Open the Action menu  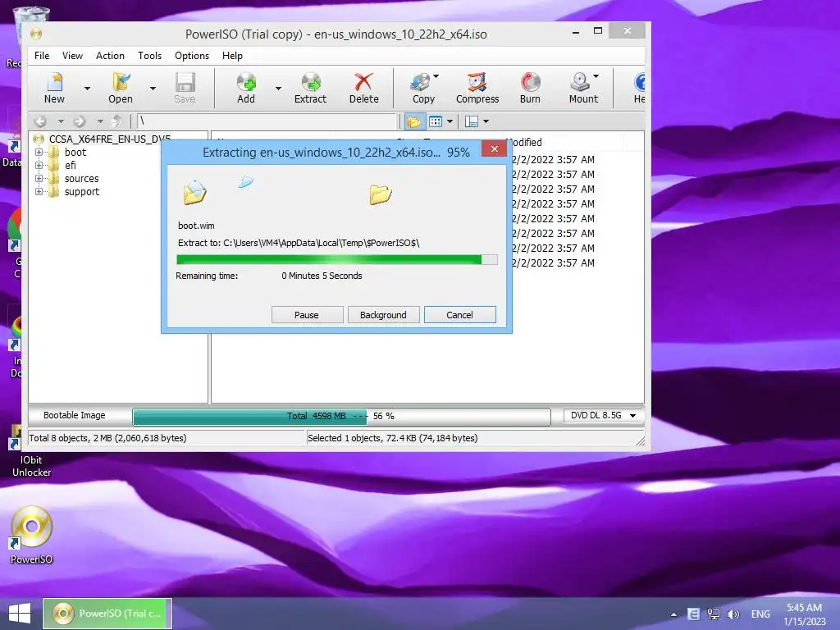(110, 56)
